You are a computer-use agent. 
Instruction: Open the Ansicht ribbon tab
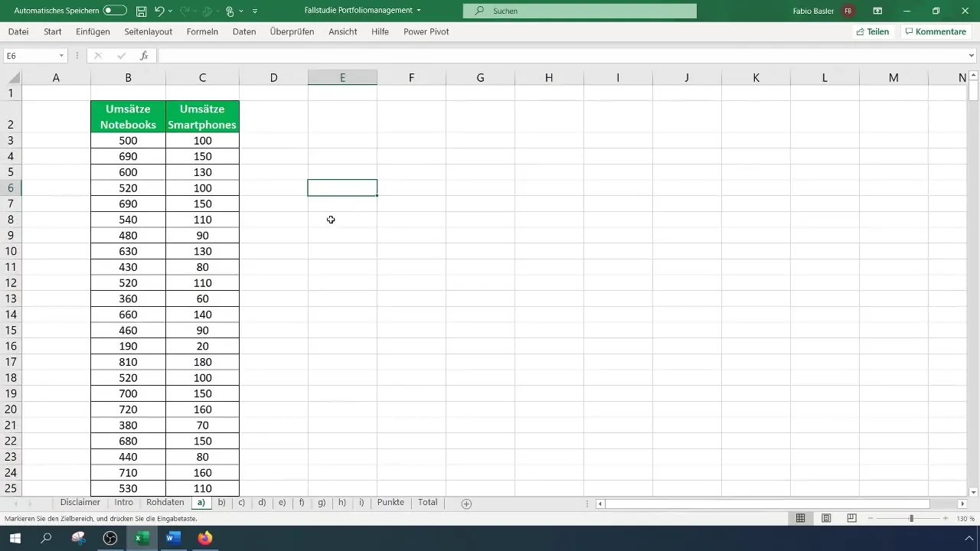[343, 31]
